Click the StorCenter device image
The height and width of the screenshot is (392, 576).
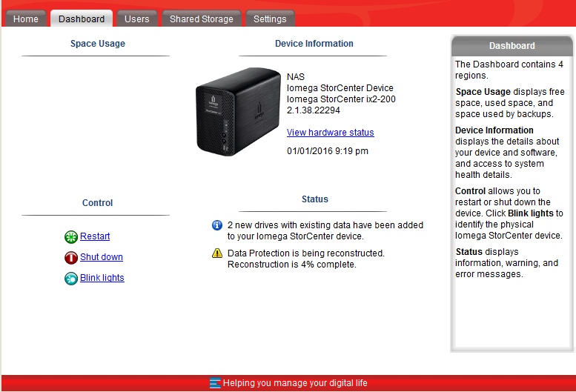[x=239, y=112]
